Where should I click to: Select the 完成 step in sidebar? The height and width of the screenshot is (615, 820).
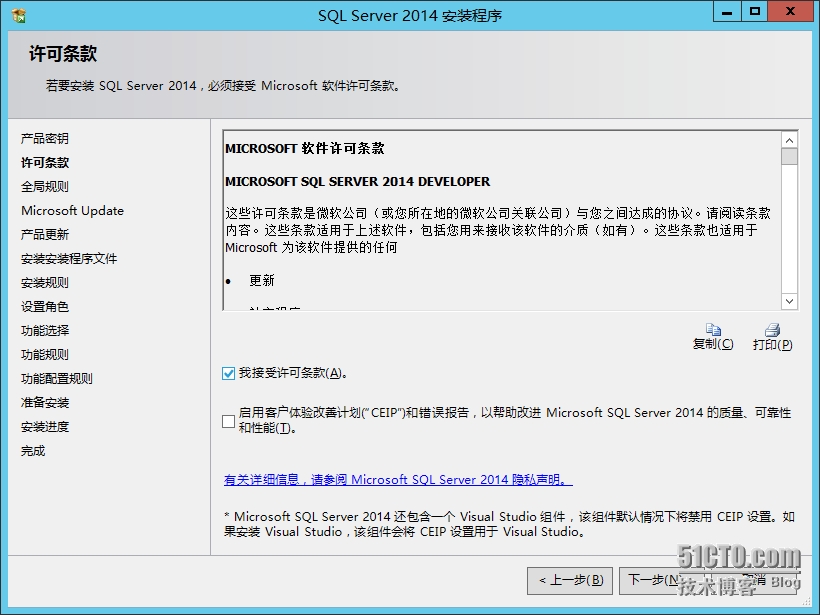click(33, 451)
